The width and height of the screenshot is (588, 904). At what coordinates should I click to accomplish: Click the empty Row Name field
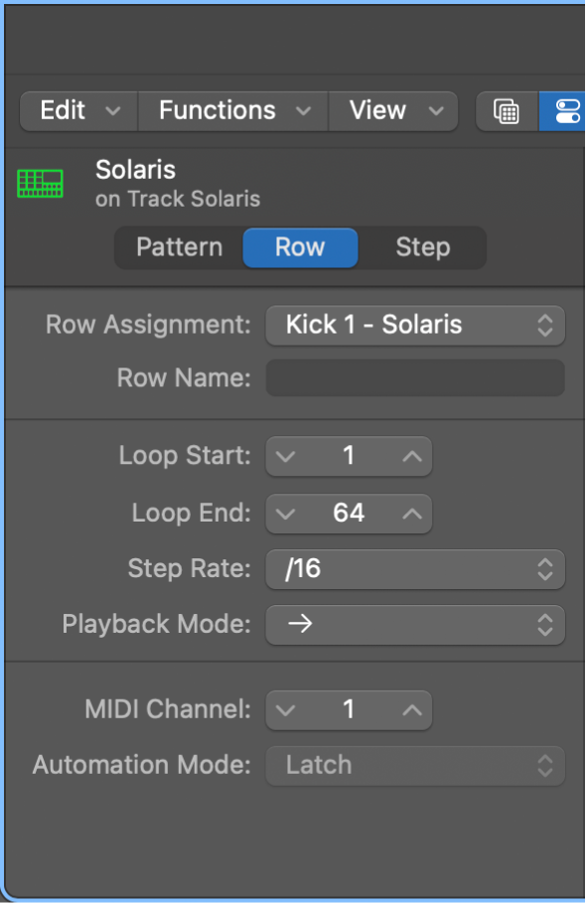coord(415,377)
